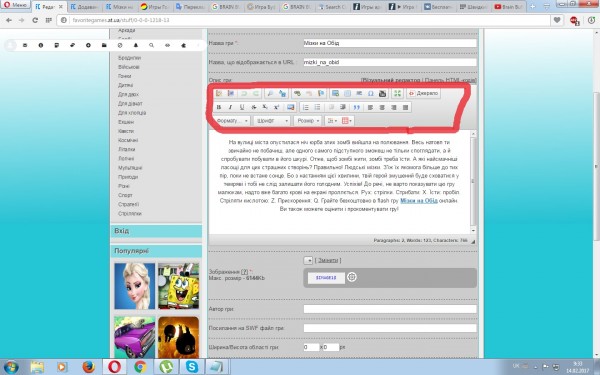Open the Розмір font size dropdown
The height and width of the screenshot is (375, 600).
point(308,121)
